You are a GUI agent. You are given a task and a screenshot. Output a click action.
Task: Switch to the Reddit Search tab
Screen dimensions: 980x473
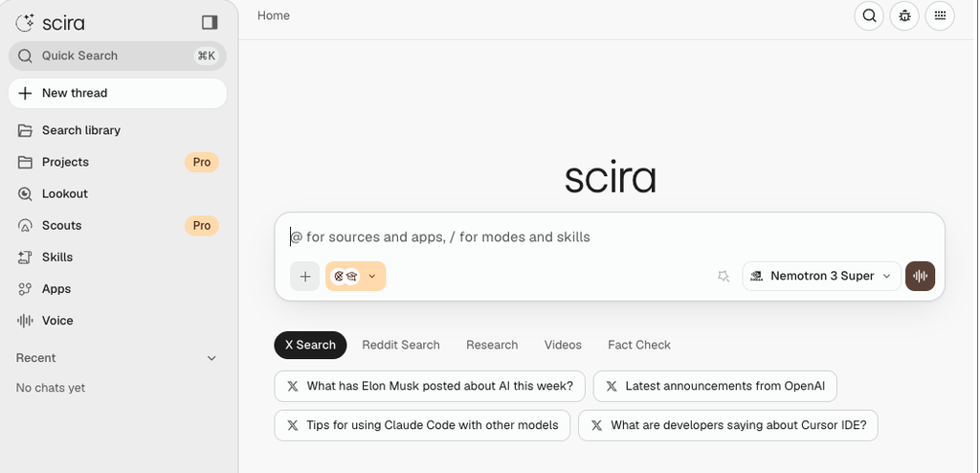401,346
